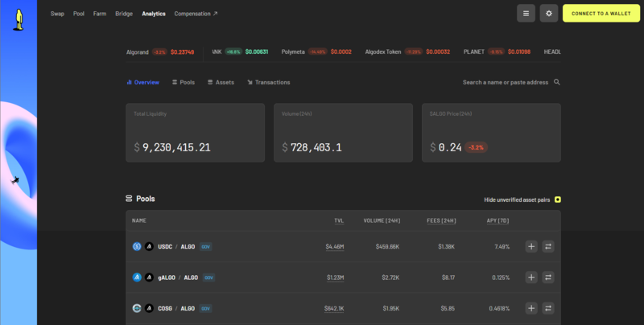Open the Pool page
Image resolution: width=644 pixels, height=325 pixels.
[x=78, y=14]
